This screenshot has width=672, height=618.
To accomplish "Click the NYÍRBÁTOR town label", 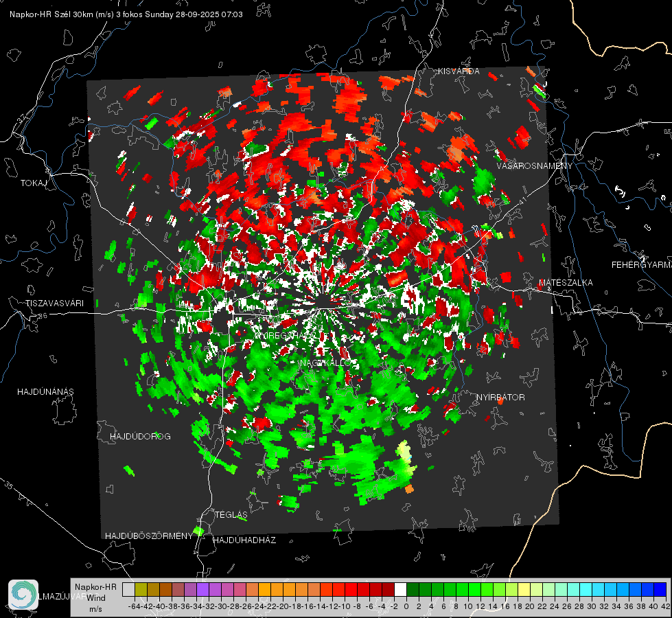I will [x=500, y=398].
